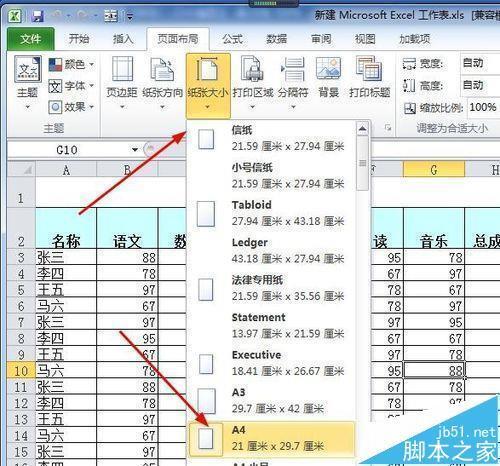The width and height of the screenshot is (500, 466).
Task: Select column A header
Action: [x=66, y=170]
